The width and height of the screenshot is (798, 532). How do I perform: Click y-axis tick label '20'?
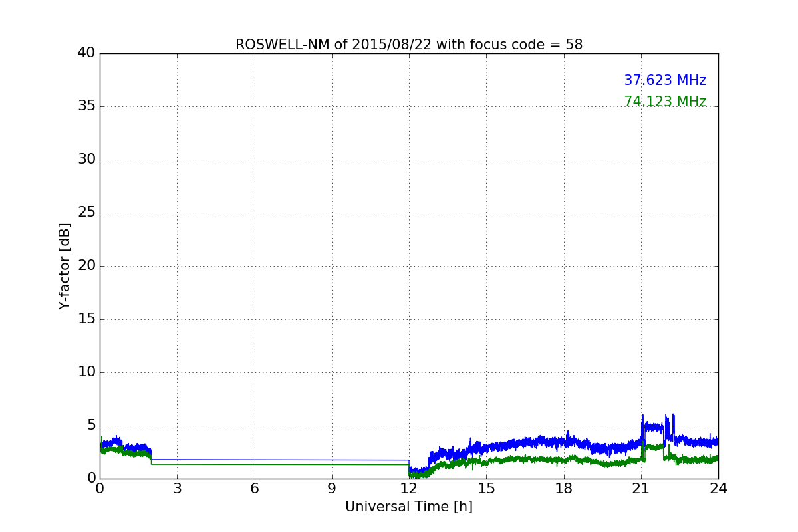click(86, 265)
